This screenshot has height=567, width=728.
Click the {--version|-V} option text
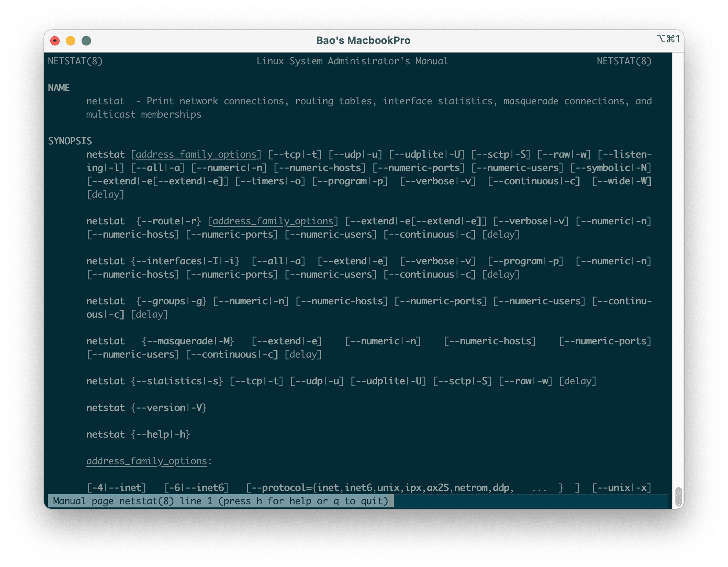[169, 408]
